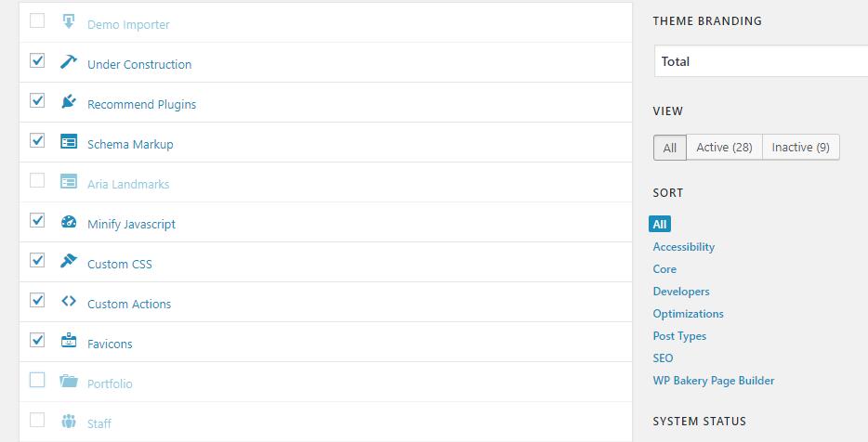868x442 pixels.
Task: Enable the Demo Importer checkbox
Action: [37, 20]
